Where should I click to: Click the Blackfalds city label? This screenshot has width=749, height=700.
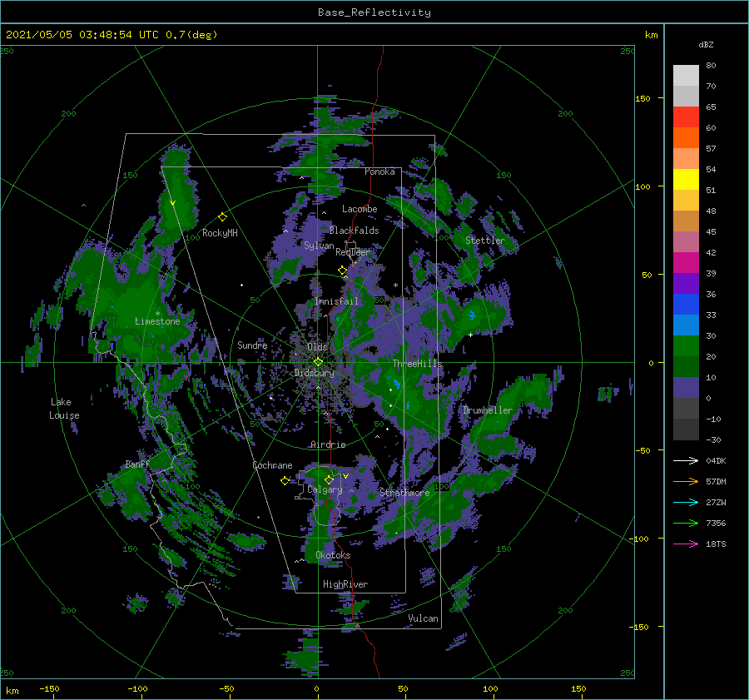point(354,231)
